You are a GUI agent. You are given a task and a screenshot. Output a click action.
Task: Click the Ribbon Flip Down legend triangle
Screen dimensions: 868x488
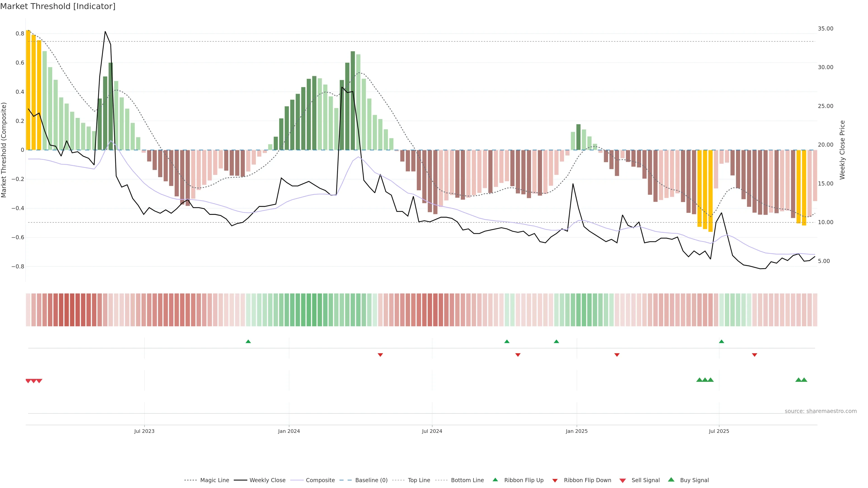point(555,481)
